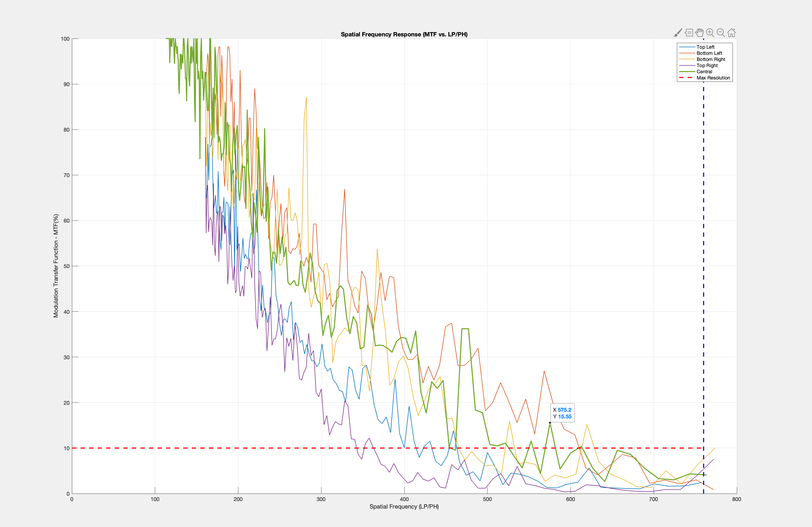
Task: Click the x-axis tick label 700
Action: point(653,499)
